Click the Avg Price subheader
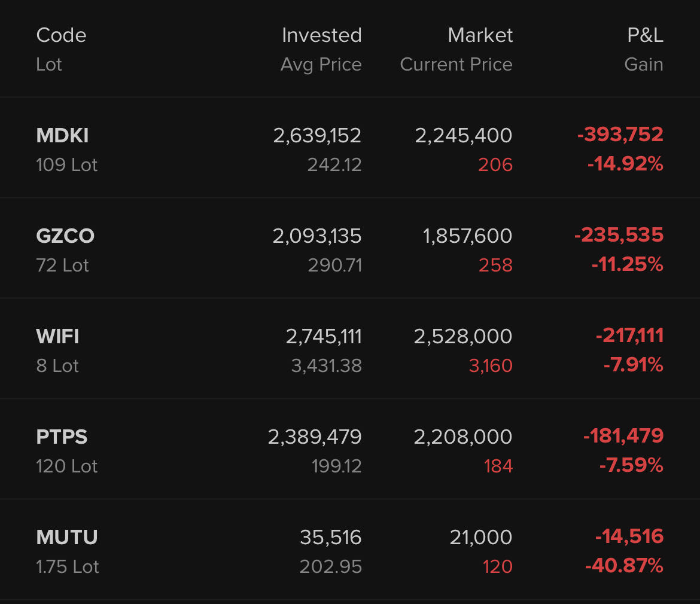The image size is (700, 604). [x=321, y=65]
